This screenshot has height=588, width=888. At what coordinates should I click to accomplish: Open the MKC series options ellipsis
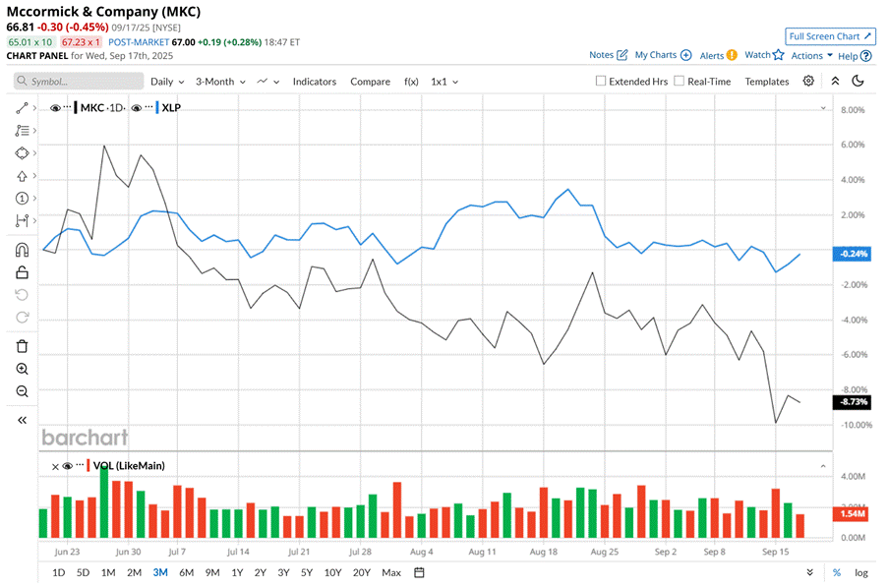(68, 106)
